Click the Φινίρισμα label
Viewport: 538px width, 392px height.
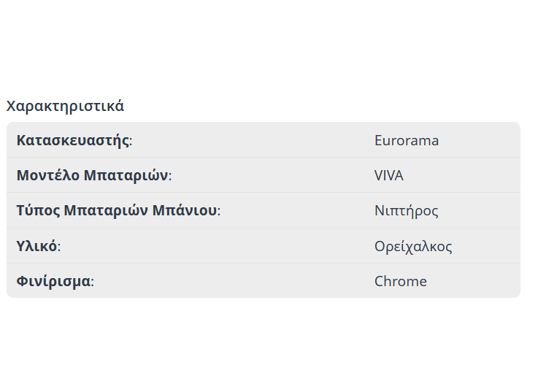55,281
